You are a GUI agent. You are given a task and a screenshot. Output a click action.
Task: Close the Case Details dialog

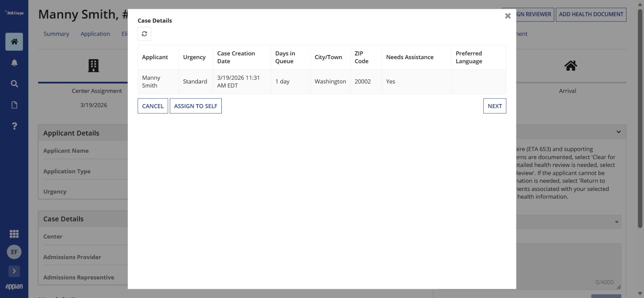tap(507, 16)
